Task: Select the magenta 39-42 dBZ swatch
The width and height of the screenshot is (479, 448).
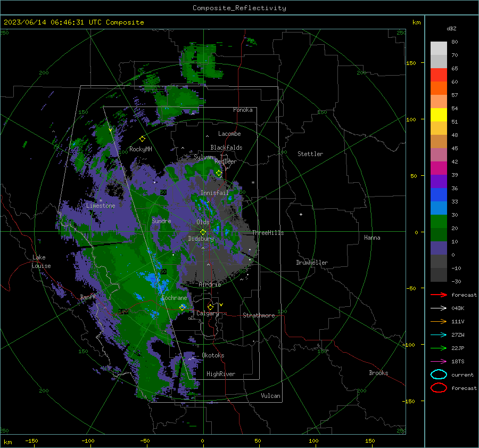Action: [439, 168]
